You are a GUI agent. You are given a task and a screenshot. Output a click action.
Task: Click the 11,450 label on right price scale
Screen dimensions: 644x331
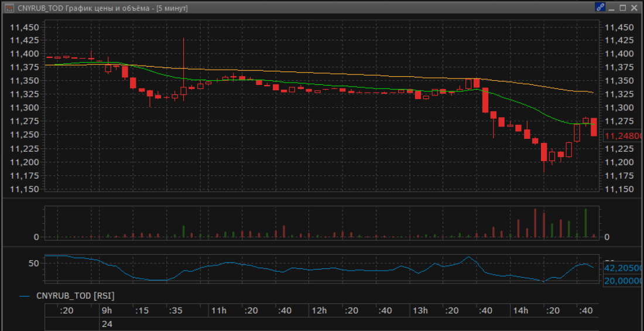[x=619, y=27]
